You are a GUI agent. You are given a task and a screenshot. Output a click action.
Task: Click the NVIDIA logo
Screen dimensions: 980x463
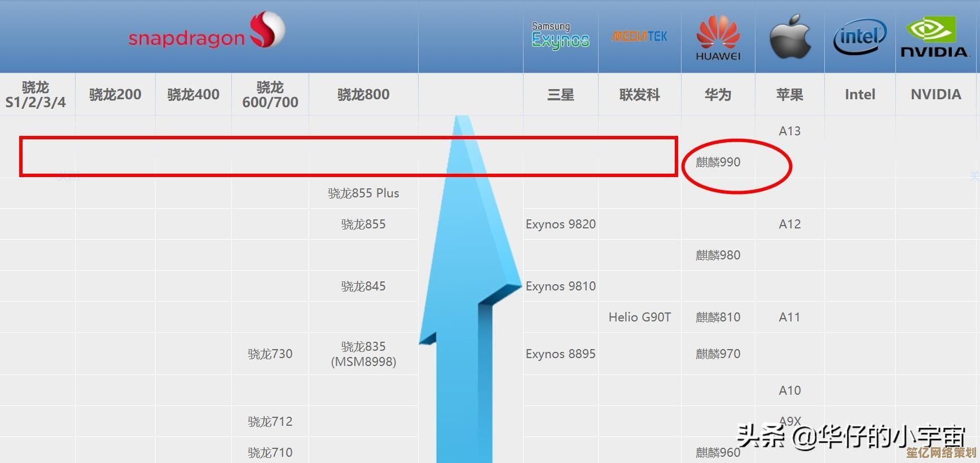(935, 37)
